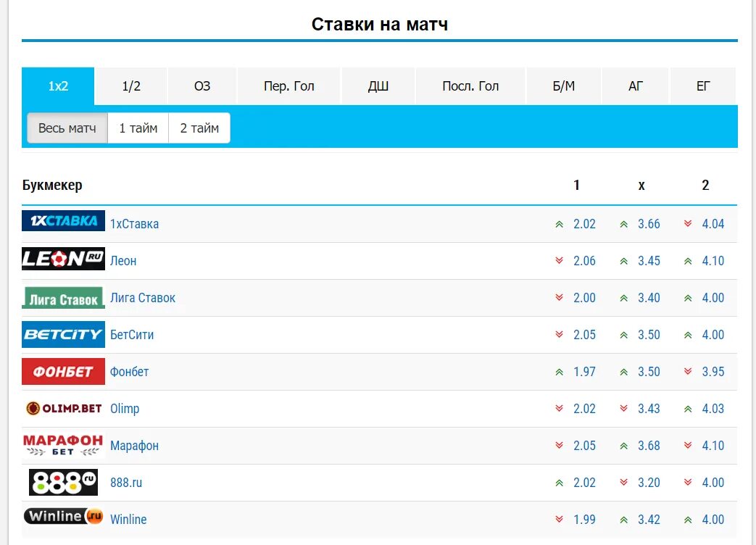
Task: Open the Olimp bookmaker link
Action: pyautogui.click(x=125, y=409)
